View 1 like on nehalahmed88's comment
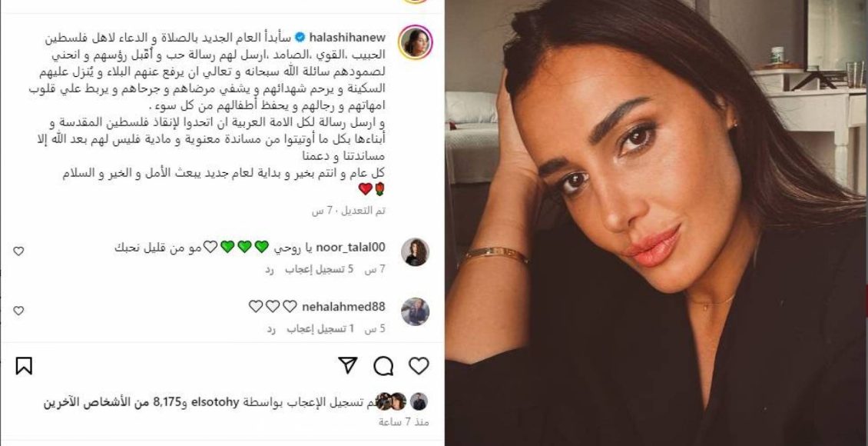The width and height of the screenshot is (868, 446). pos(320,328)
